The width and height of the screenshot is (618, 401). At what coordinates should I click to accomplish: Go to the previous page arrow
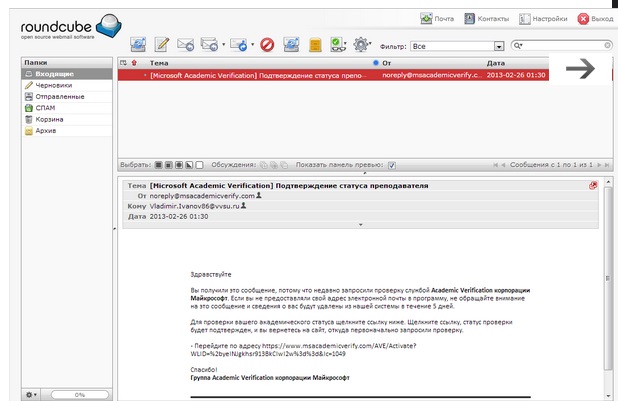pos(503,165)
